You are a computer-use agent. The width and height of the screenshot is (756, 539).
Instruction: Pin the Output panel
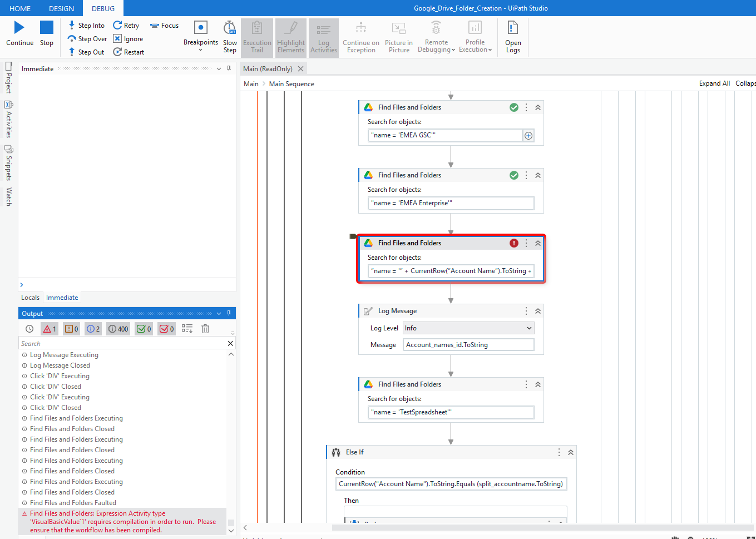point(229,313)
